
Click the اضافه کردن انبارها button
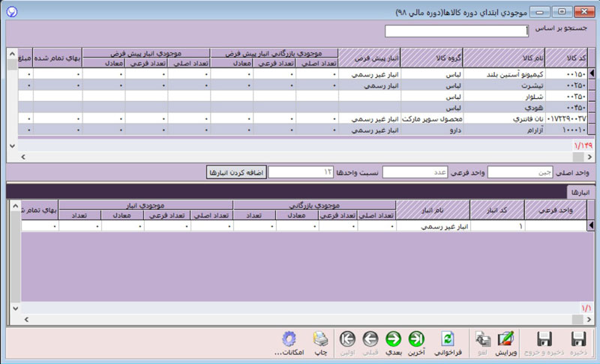[235, 172]
